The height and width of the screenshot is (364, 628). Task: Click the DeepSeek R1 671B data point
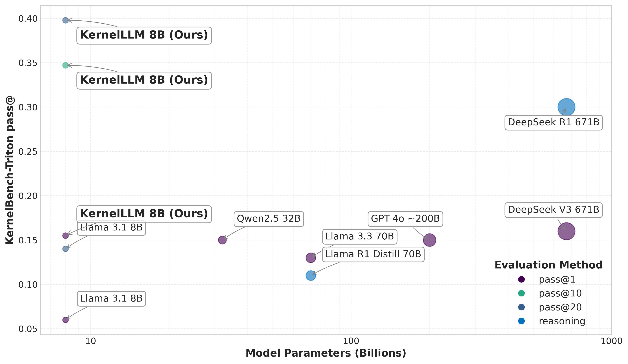[566, 107]
